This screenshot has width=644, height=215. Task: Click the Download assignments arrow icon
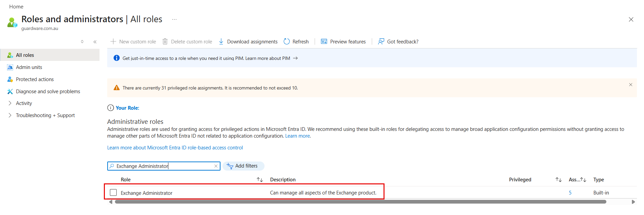[x=221, y=41]
